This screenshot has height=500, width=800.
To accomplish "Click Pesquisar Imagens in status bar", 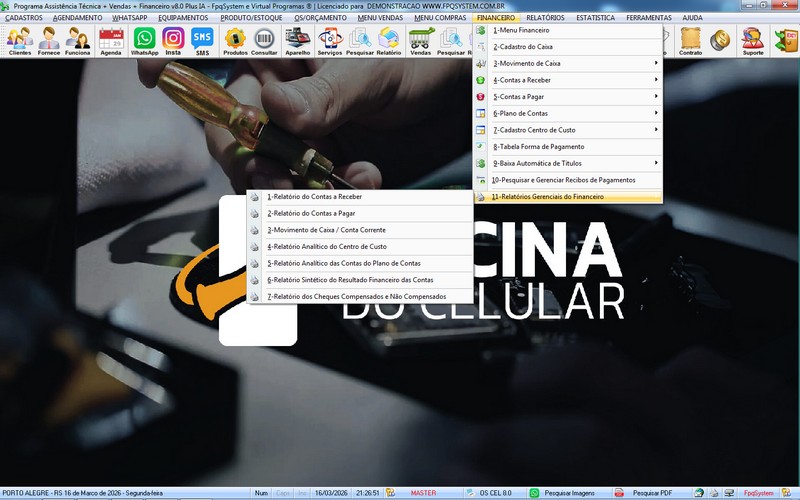I will (x=569, y=493).
